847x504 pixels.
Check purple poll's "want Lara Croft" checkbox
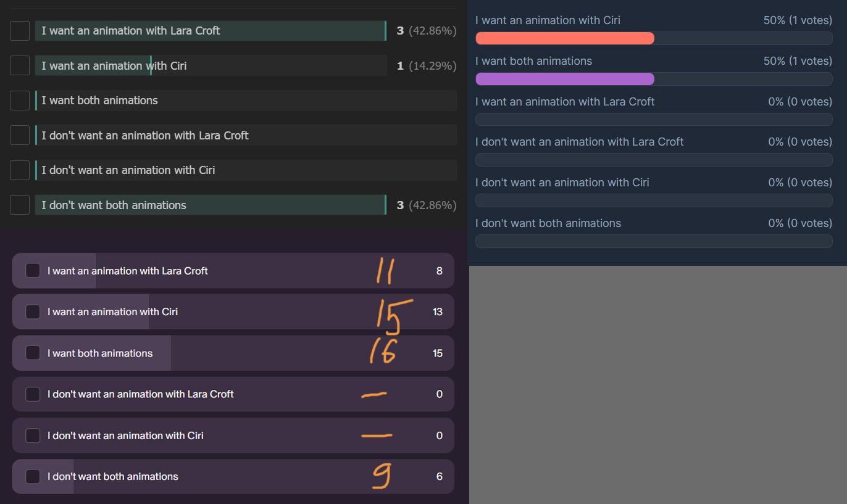(33, 271)
